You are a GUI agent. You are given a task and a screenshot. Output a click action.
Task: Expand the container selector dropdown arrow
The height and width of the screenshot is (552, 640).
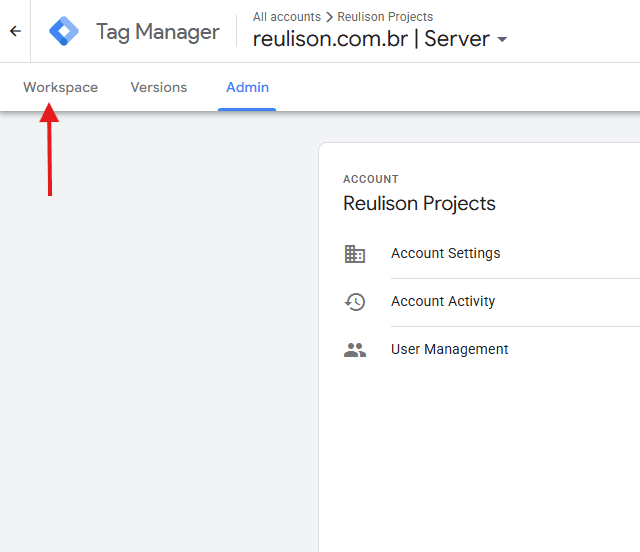502,40
